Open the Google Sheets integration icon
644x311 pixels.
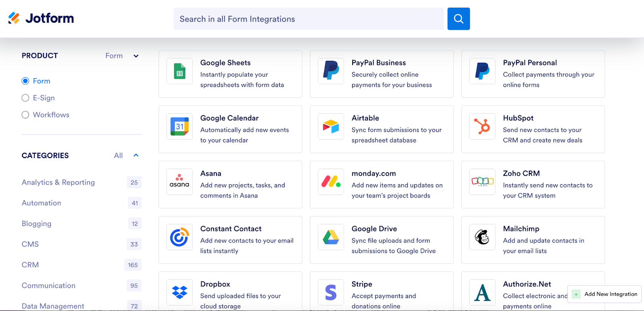click(180, 71)
